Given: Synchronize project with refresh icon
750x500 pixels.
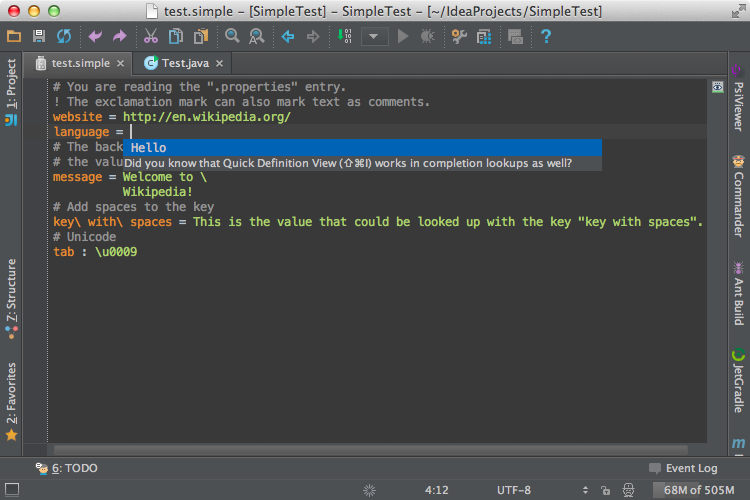Looking at the screenshot, I should 64,36.
